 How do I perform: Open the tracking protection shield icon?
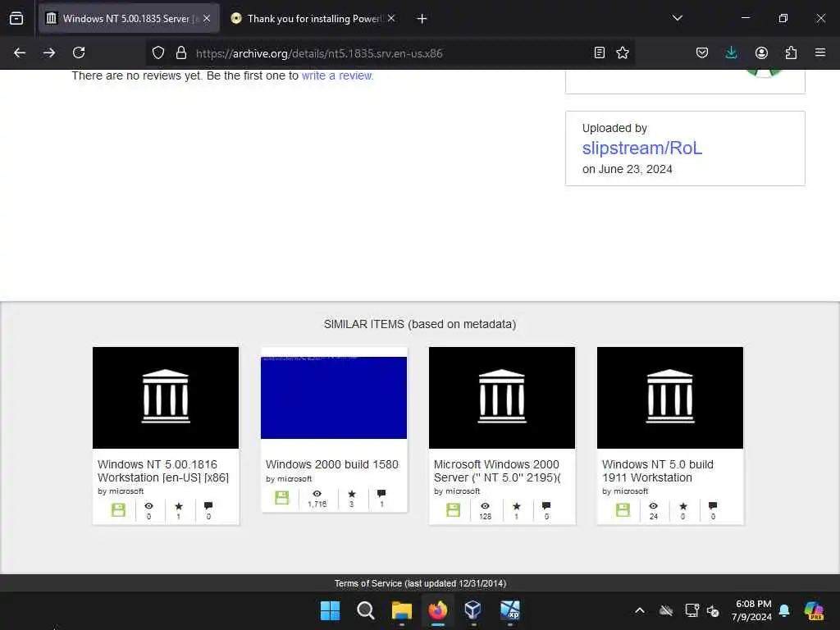(x=158, y=52)
